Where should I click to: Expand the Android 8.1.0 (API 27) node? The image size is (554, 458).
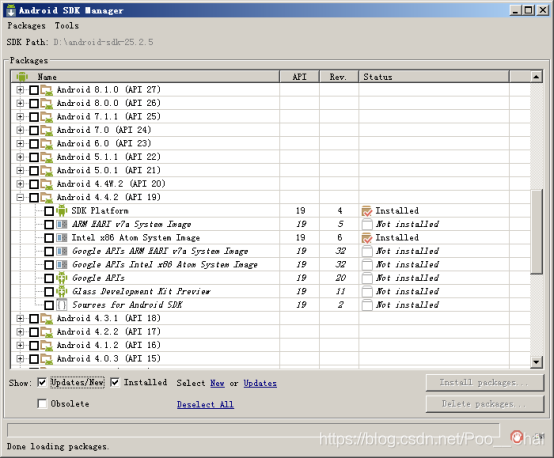coord(20,90)
